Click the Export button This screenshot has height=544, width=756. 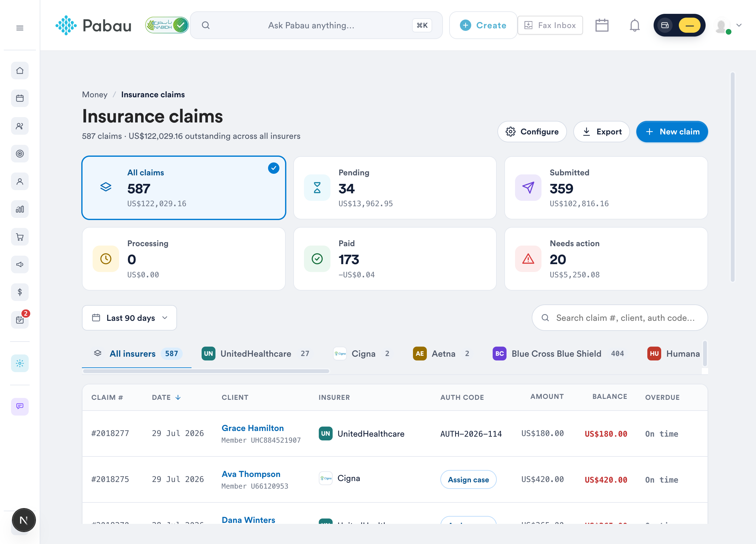pos(602,132)
